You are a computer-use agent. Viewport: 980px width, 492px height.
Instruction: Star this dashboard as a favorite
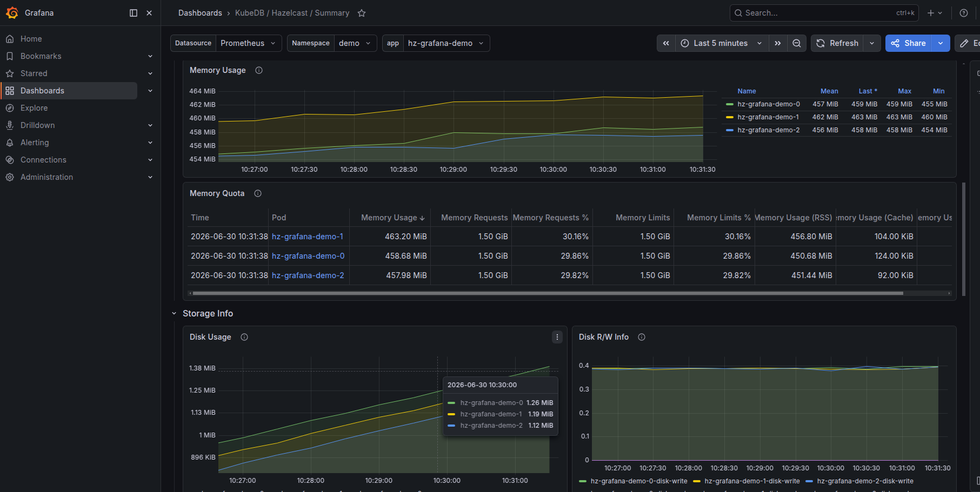[362, 13]
